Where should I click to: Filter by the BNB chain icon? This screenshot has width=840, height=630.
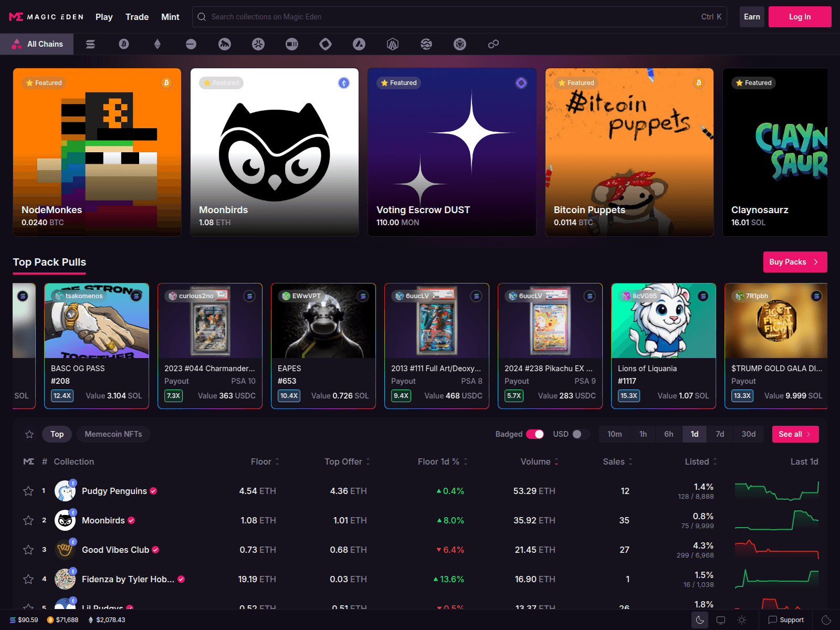(x=460, y=44)
